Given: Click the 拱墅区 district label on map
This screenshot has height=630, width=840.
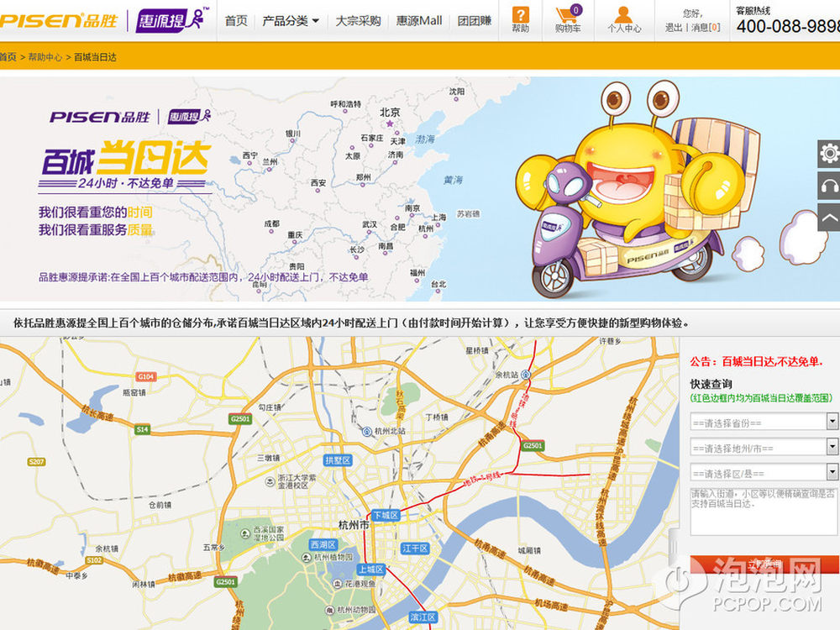Looking at the screenshot, I should pyautogui.click(x=338, y=460).
